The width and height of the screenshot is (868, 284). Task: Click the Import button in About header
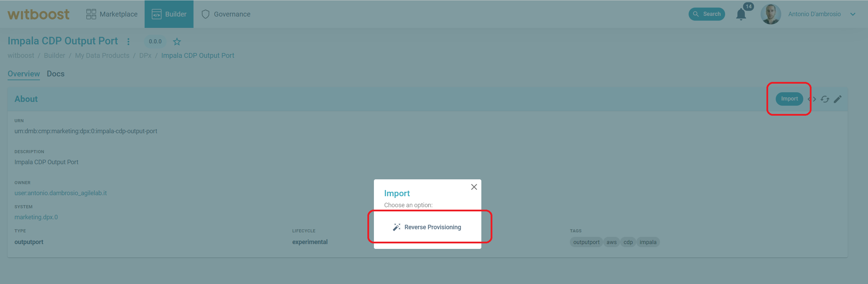pos(789,99)
